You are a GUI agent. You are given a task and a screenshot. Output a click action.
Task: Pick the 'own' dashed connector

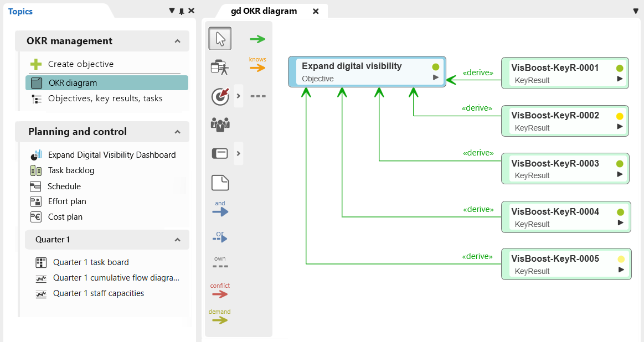(x=220, y=263)
